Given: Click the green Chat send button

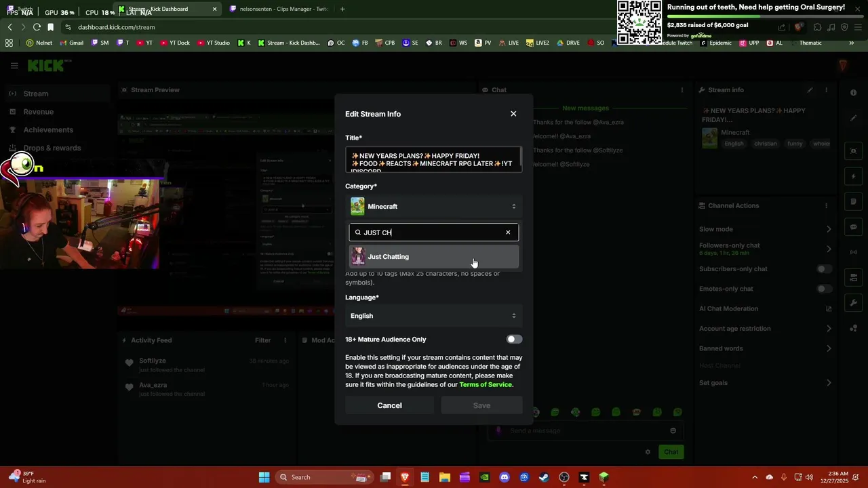Looking at the screenshot, I should (671, 452).
